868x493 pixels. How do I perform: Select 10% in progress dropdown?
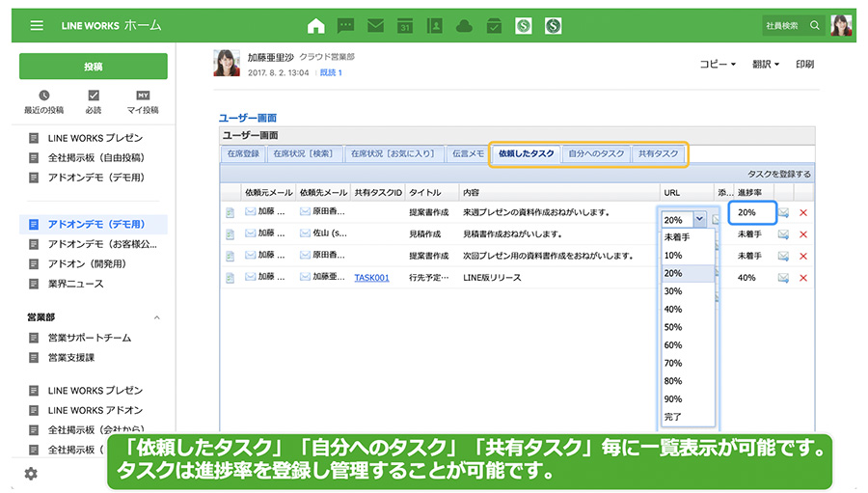688,256
